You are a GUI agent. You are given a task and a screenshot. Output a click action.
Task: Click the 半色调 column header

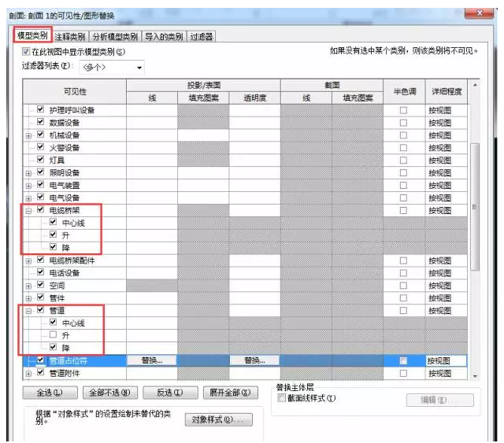point(404,91)
